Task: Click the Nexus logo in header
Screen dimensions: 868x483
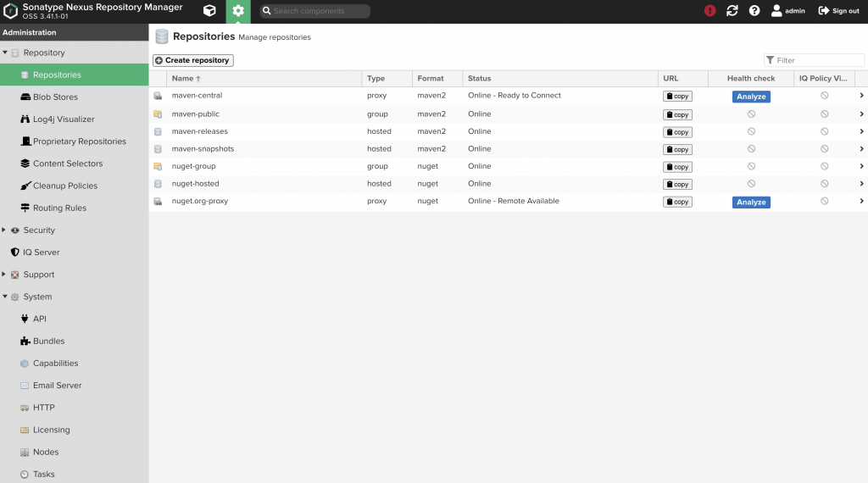Action: click(10, 10)
